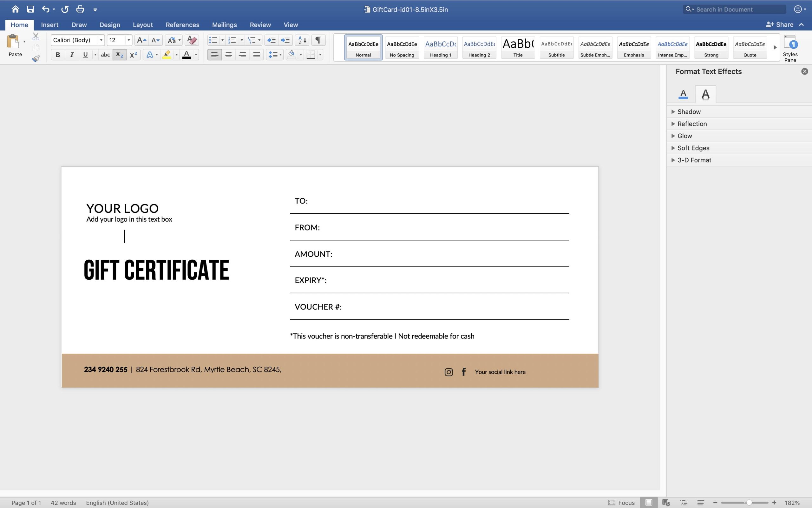Screen dimensions: 812x508
Task: Enter Focus mode from status bar
Action: (x=621, y=503)
